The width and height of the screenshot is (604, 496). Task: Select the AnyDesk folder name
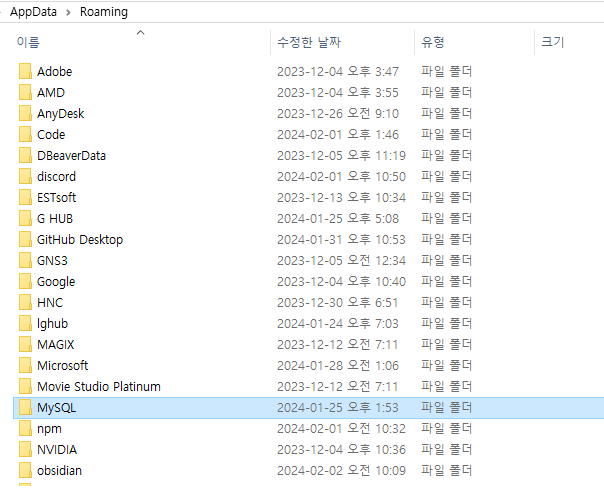point(60,114)
